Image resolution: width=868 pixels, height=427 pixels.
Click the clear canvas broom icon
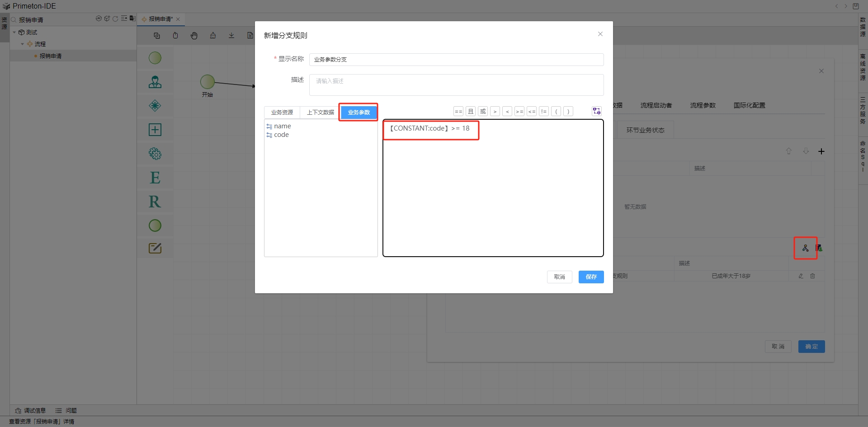click(213, 36)
